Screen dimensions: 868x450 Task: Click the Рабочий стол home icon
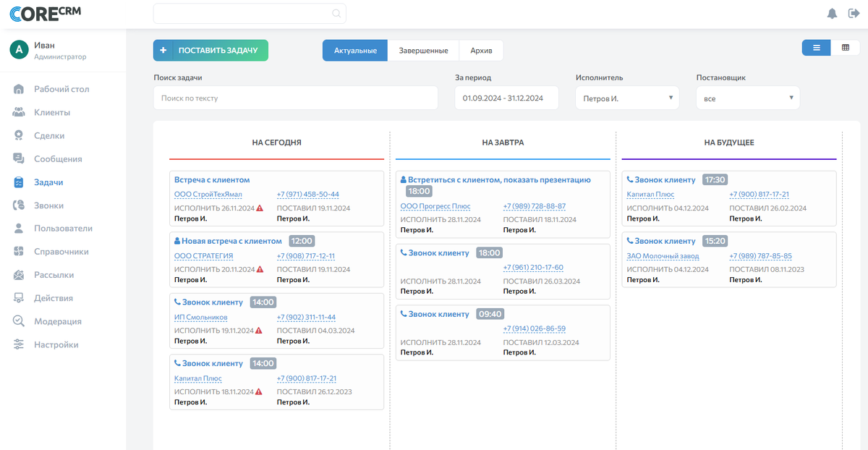click(x=20, y=89)
